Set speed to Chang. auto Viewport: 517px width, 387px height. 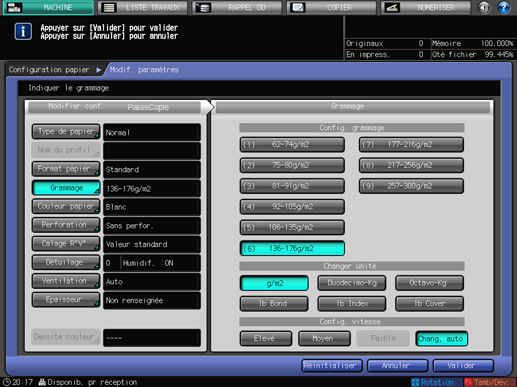tap(441, 339)
